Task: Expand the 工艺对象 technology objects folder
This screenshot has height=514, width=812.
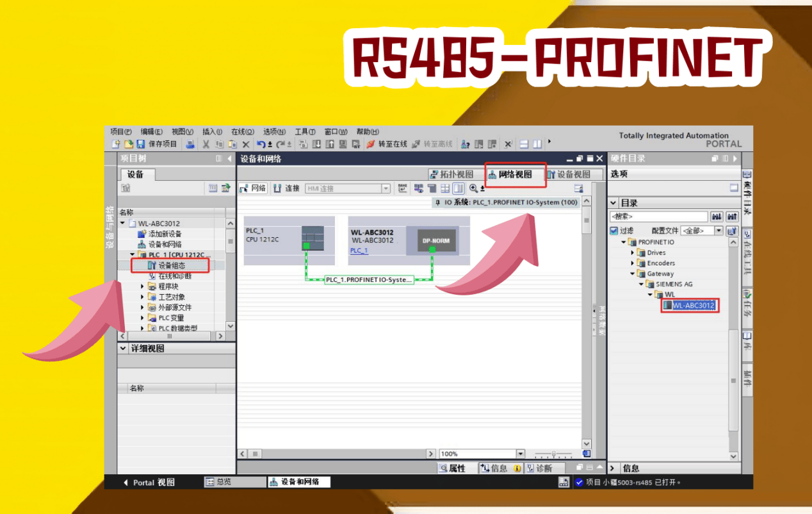Action: pyautogui.click(x=143, y=297)
